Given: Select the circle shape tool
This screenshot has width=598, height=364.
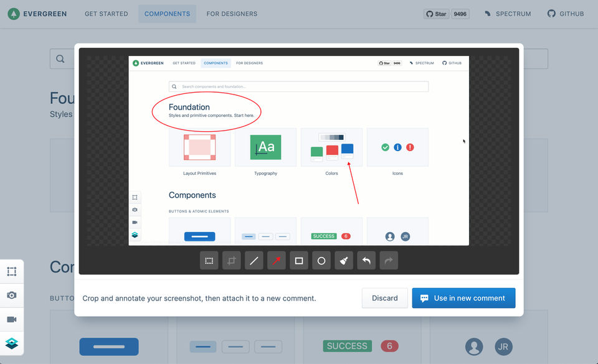Looking at the screenshot, I should 321,261.
